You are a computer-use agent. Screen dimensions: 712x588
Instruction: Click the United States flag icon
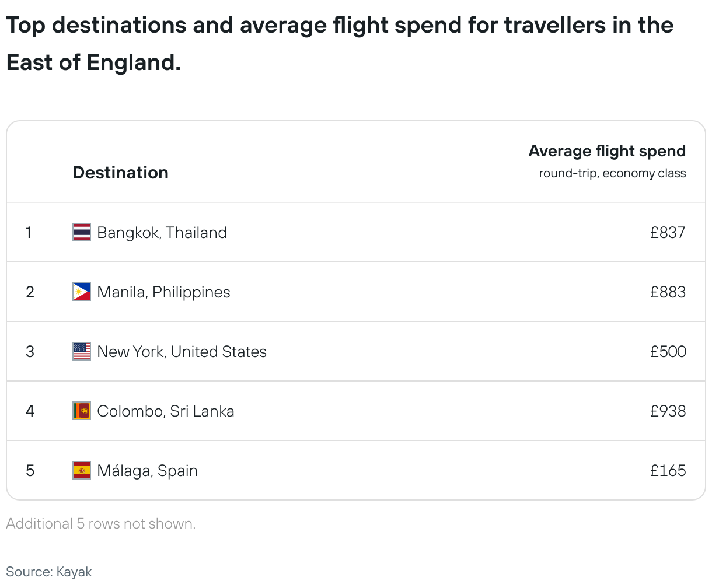tap(82, 351)
